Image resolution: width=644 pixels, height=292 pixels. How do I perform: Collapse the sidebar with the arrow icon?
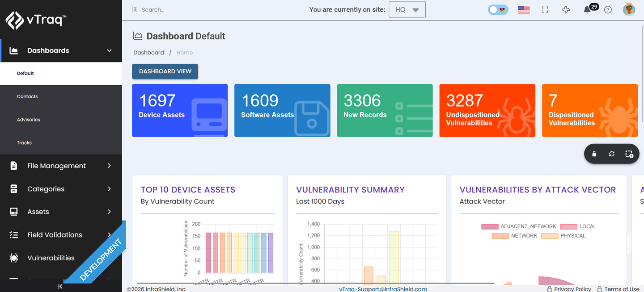60,287
